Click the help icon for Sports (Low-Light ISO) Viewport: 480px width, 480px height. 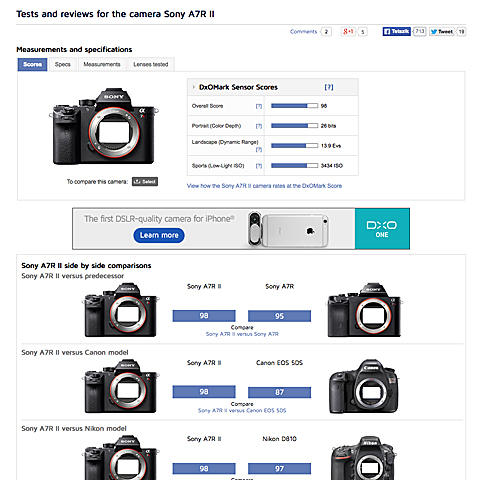point(259,166)
